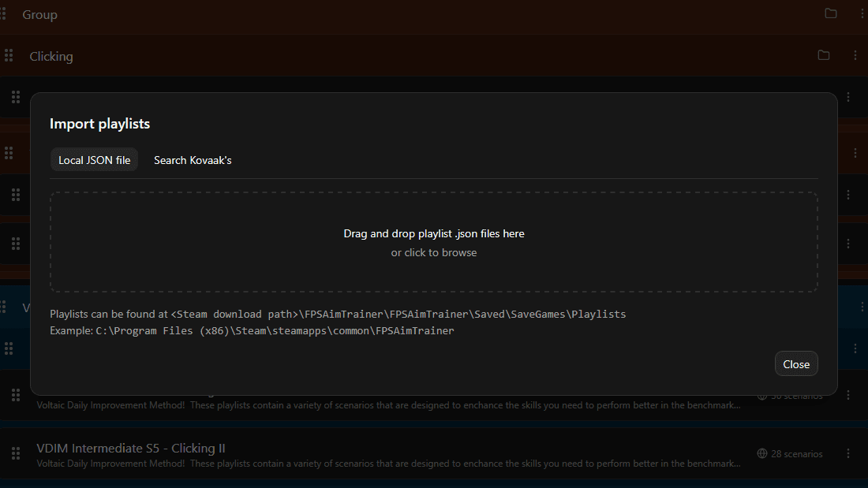Click the folder icon in the Clicking row
868x488 pixels.
pos(824,54)
